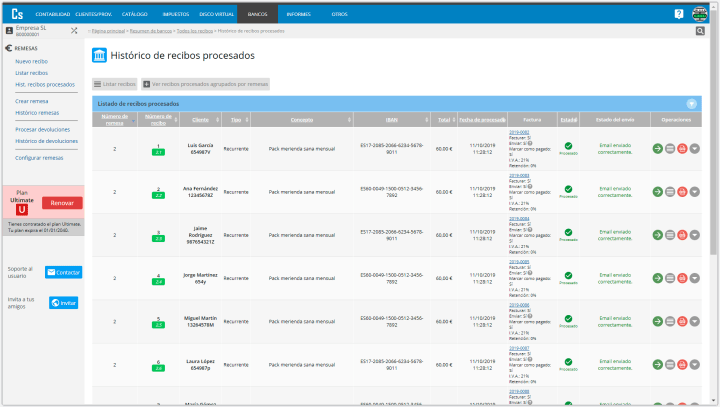
Task: Click the switch company icon beside Empresa SL
Action: coord(74,31)
